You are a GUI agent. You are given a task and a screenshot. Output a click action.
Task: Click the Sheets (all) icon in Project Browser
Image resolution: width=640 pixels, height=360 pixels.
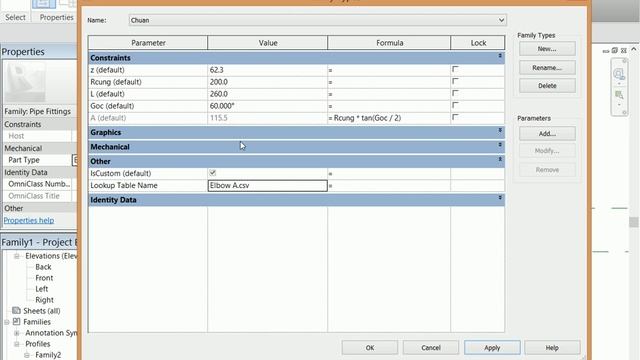(16, 311)
